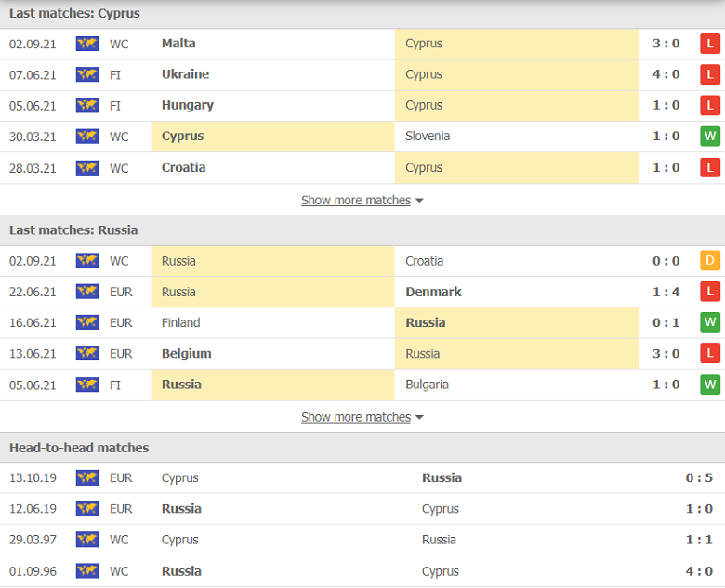Screen dimensions: 725x588
Task: Click the dropdown arrow beside Russia Show more matches
Action: click(x=419, y=417)
